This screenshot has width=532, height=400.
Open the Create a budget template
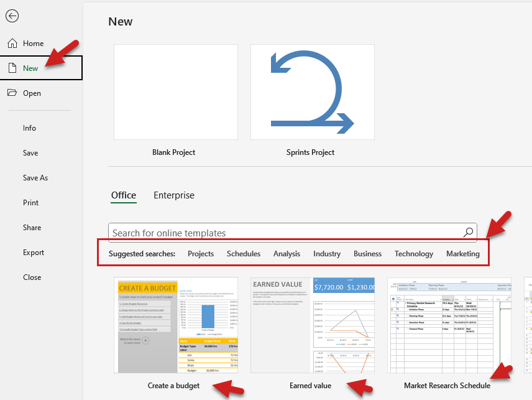tap(175, 325)
